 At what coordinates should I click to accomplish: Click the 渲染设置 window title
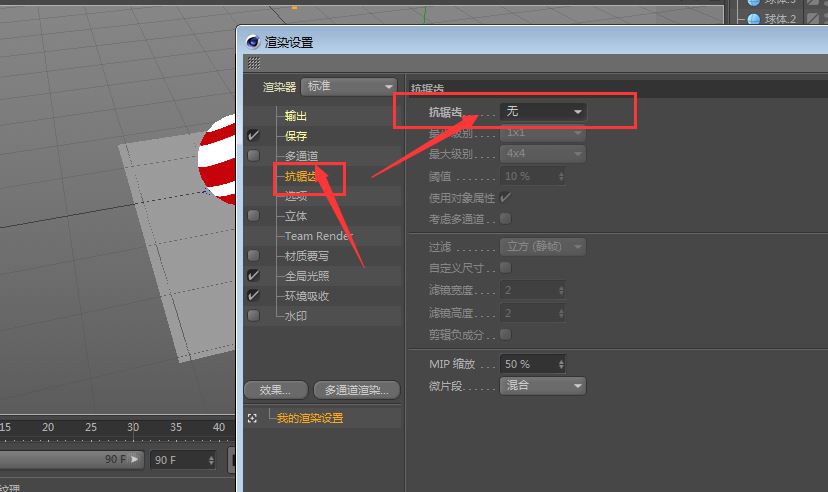click(289, 42)
